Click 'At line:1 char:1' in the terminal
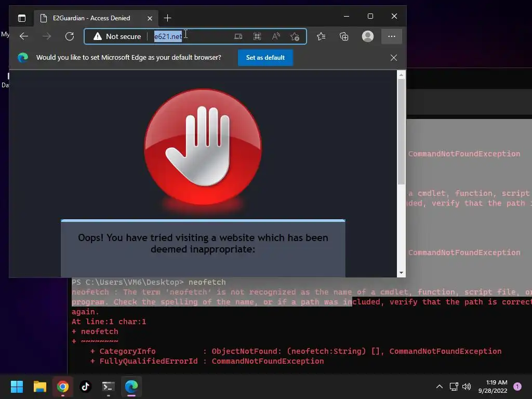Image resolution: width=532 pixels, height=399 pixels. click(109, 322)
